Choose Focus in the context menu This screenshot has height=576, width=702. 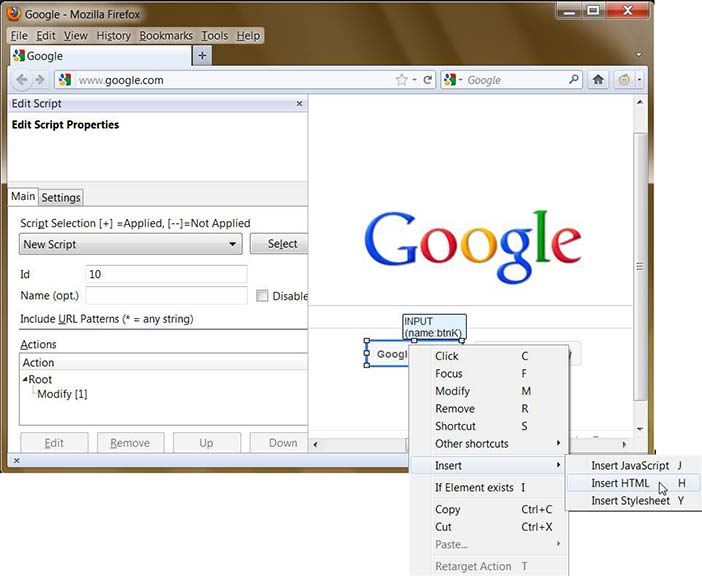489,373
